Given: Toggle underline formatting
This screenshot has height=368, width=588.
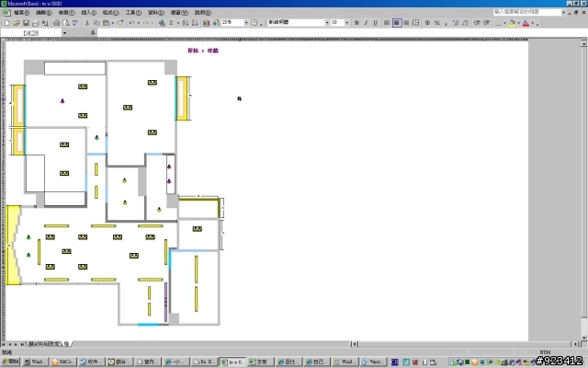Looking at the screenshot, I should (376, 23).
